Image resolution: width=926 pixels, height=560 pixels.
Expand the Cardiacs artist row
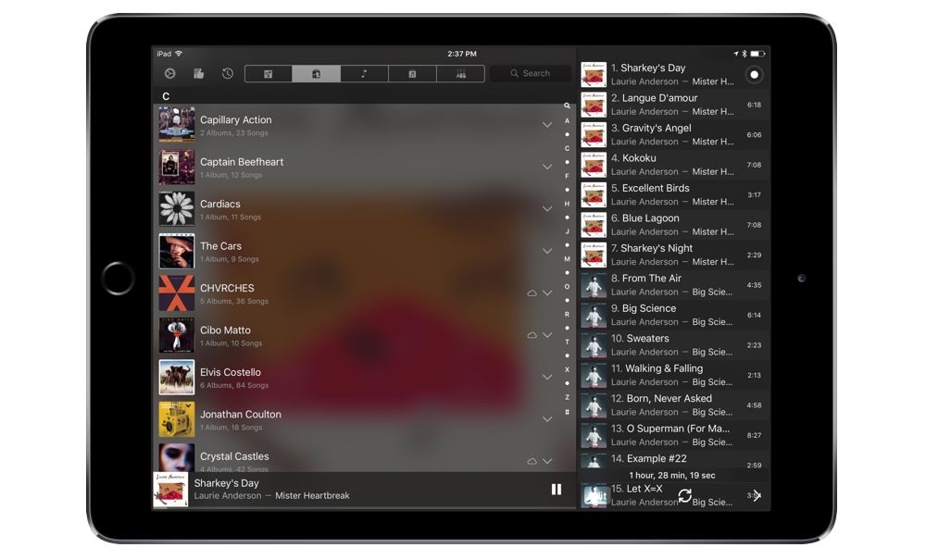547,209
